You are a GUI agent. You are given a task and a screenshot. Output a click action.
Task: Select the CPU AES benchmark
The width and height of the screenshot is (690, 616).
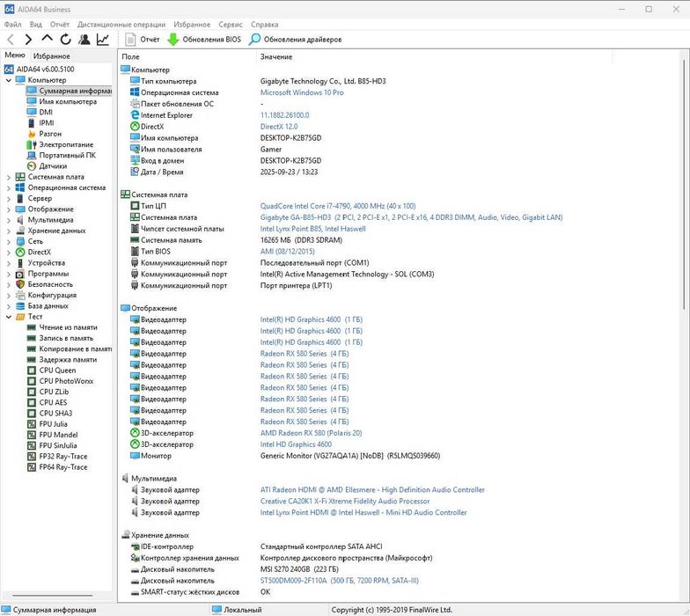pyautogui.click(x=53, y=403)
